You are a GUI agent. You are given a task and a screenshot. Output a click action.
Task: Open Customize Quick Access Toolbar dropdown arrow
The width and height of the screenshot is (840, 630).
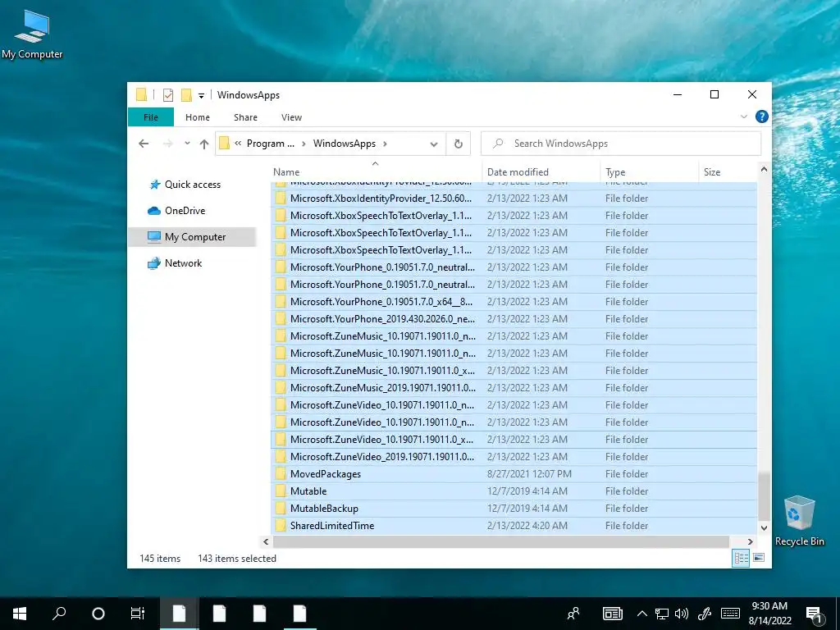202,96
